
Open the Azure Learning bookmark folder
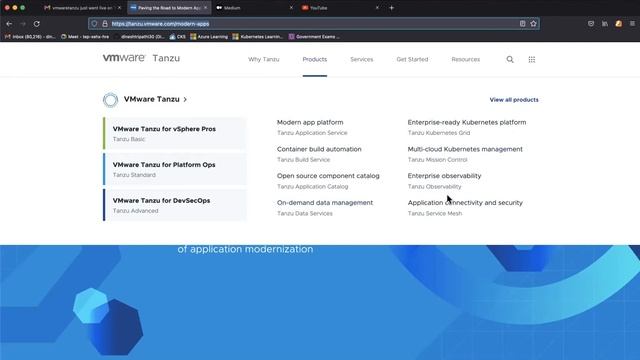pyautogui.click(x=209, y=37)
